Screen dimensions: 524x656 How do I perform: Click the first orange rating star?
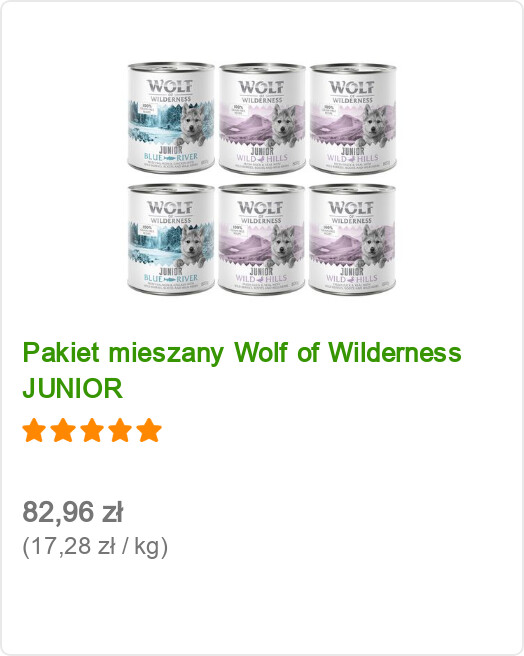pyautogui.click(x=34, y=430)
